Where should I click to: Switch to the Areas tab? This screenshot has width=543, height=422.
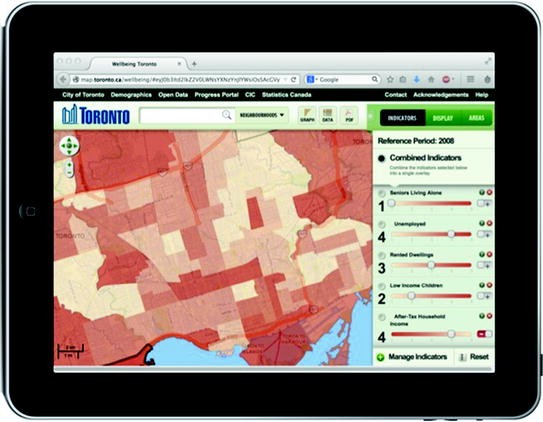coord(476,118)
